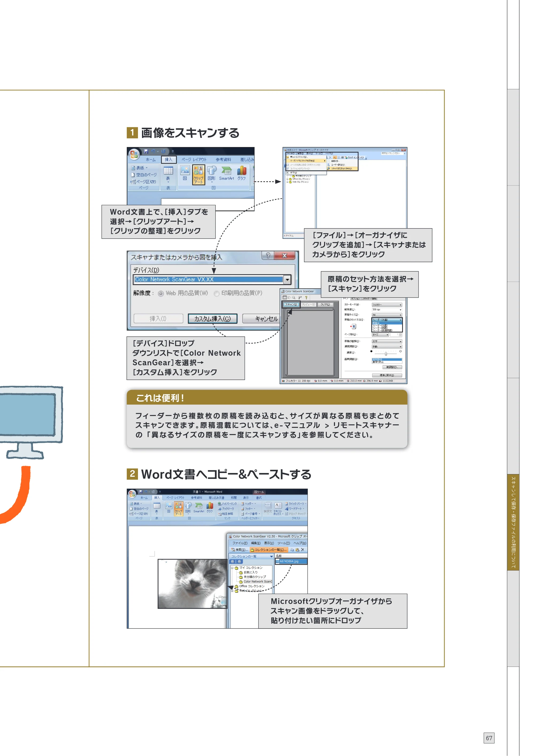The image size is (535, 756).
Task: Click スキャン(S) button in ScanGear window
Action: (291, 305)
